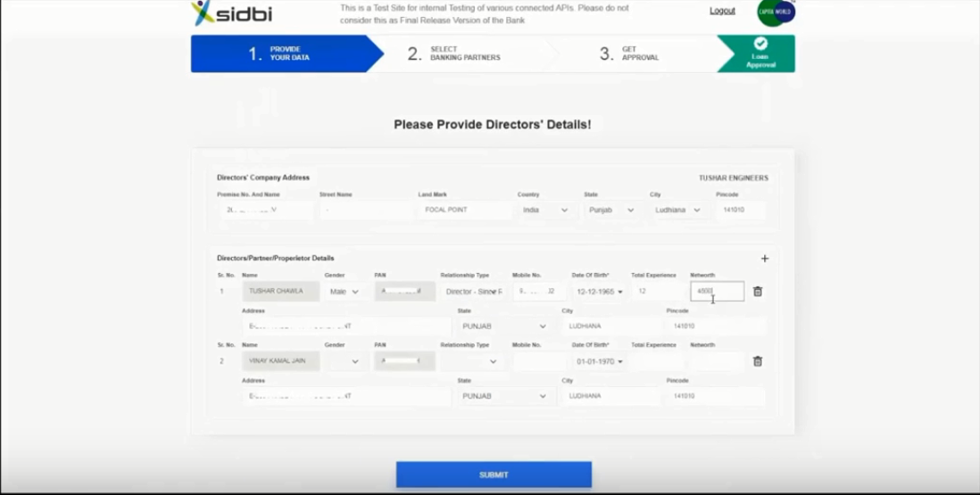Viewport: 980px width, 495px height.
Task: Click empty Total Experience field for director 2
Action: tap(658, 361)
